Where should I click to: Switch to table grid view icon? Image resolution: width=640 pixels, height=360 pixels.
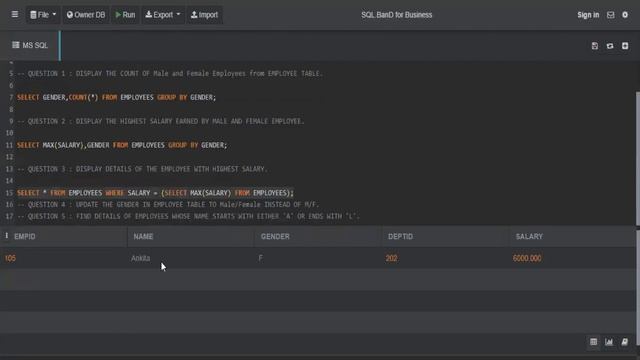click(593, 342)
